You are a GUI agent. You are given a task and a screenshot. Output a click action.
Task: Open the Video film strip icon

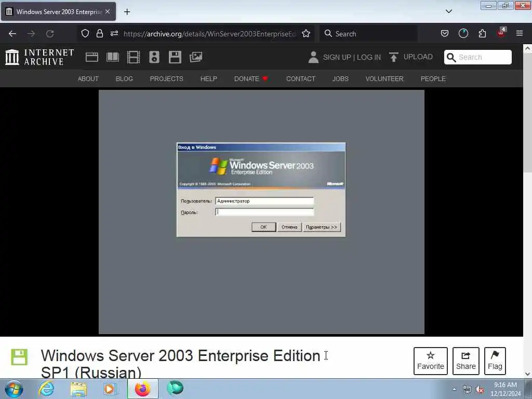134,57
